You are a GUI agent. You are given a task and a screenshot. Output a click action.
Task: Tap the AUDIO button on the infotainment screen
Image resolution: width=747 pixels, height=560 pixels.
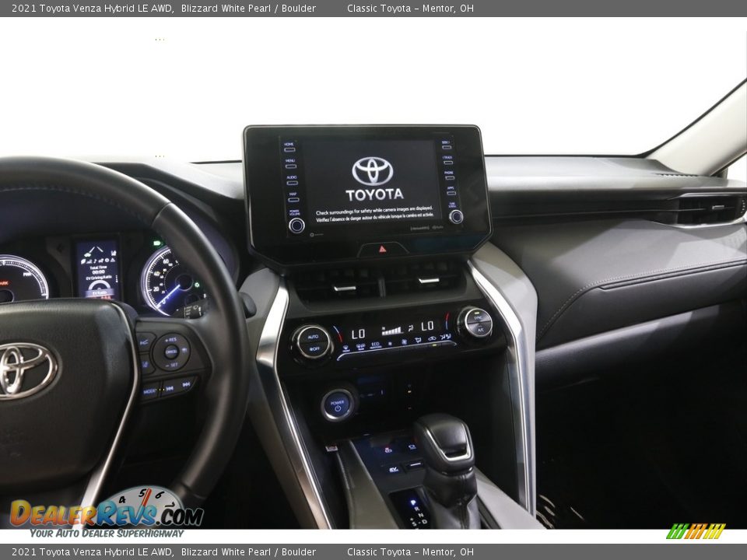[292, 180]
